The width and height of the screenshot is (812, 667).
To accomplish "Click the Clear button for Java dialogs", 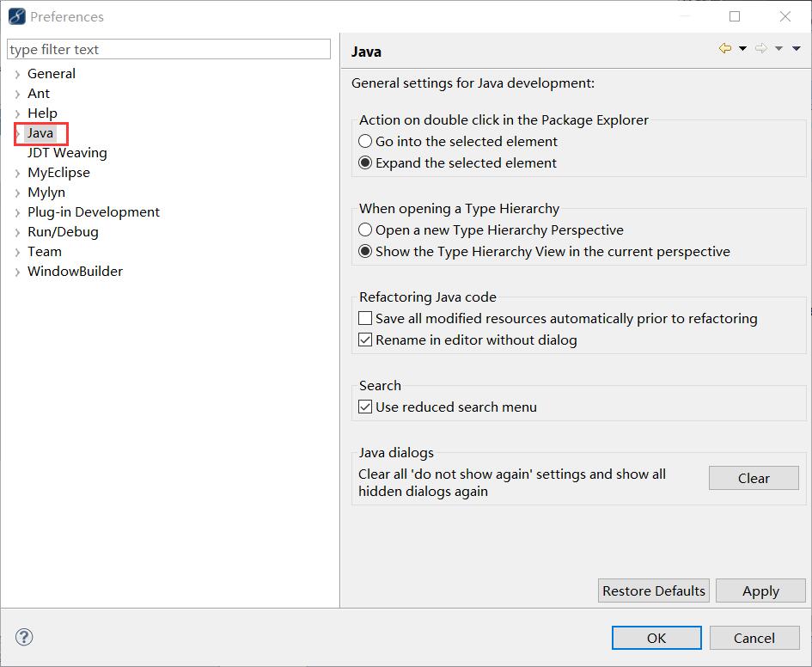I will pos(754,478).
